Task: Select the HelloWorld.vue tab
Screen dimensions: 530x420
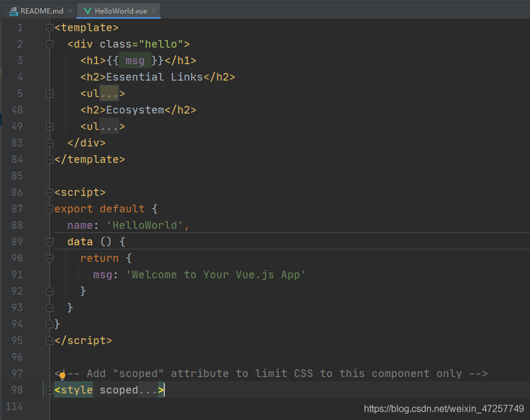Action: point(118,11)
